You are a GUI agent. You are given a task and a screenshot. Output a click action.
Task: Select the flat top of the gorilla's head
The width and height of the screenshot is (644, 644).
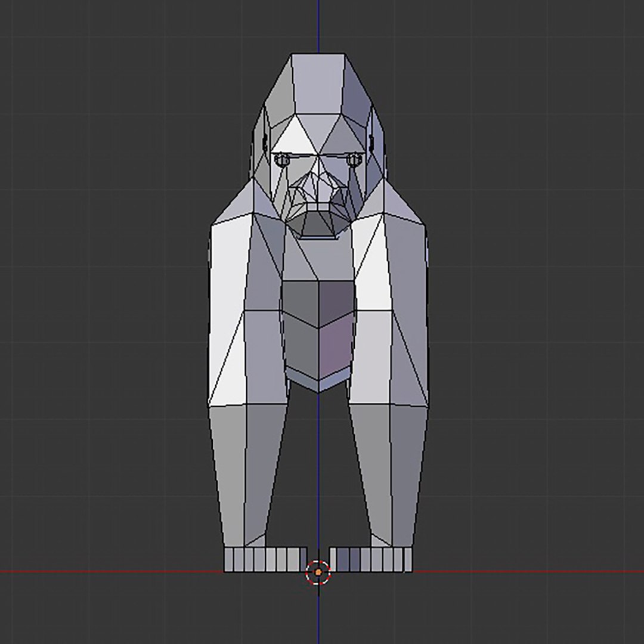tap(318, 83)
